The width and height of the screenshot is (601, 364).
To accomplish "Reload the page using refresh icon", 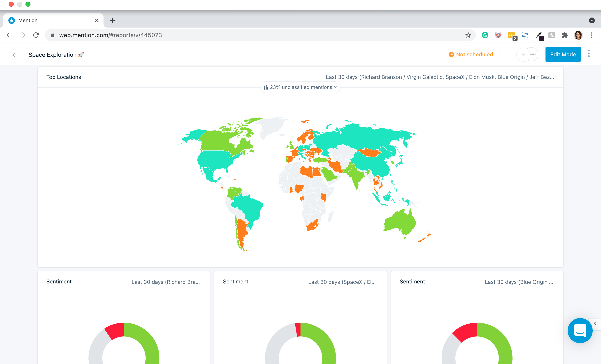I will click(36, 35).
